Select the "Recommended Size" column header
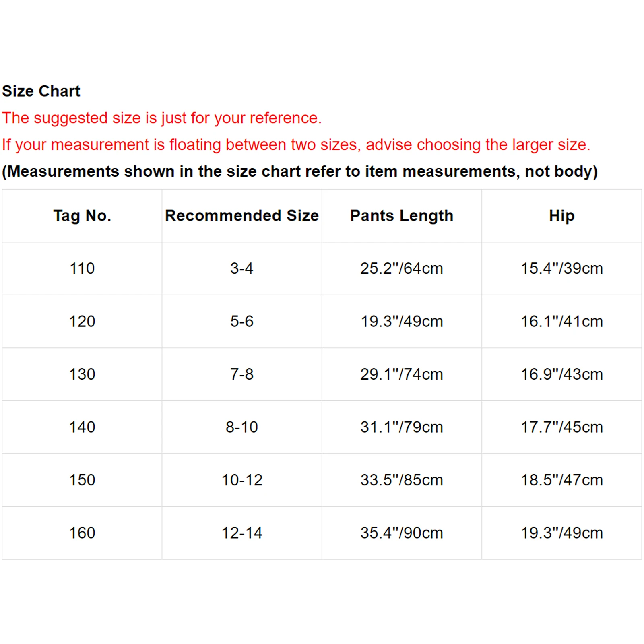 (242, 216)
